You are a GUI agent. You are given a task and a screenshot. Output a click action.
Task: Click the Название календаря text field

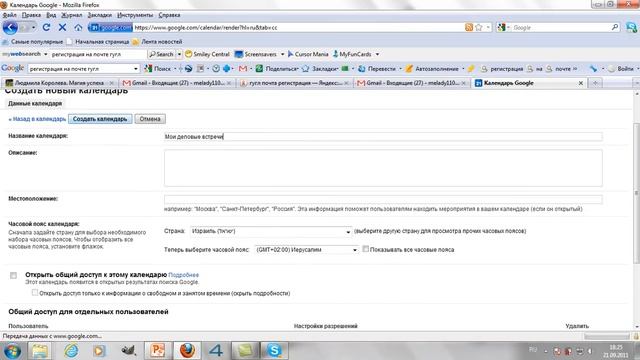click(383, 137)
